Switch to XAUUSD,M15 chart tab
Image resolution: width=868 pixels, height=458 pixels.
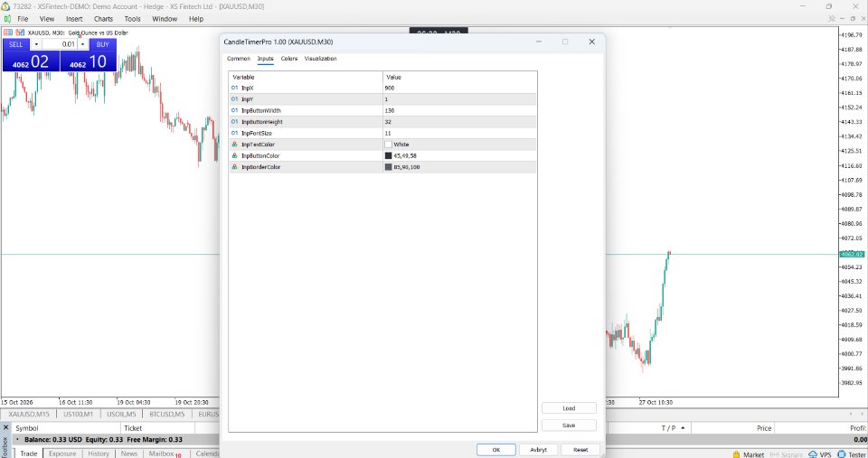tap(29, 415)
